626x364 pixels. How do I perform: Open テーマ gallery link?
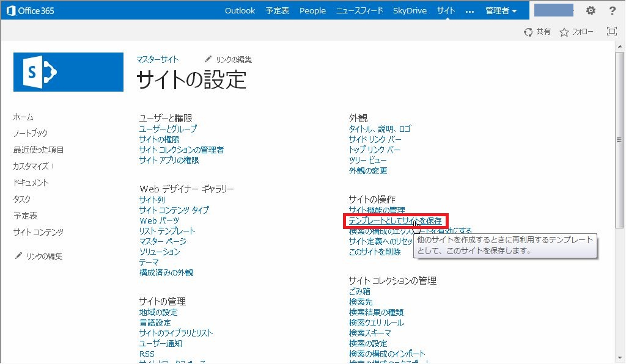tap(149, 262)
